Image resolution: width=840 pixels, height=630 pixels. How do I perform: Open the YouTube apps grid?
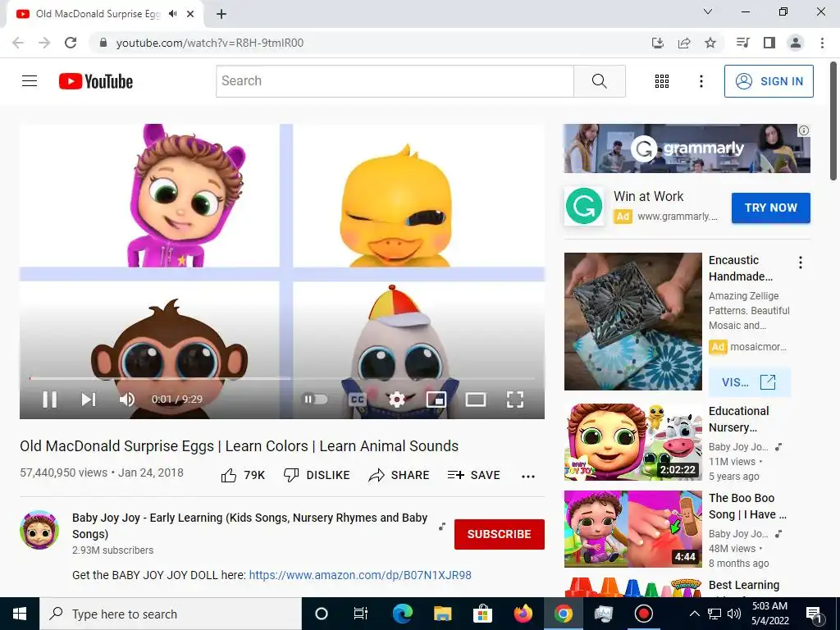click(662, 81)
